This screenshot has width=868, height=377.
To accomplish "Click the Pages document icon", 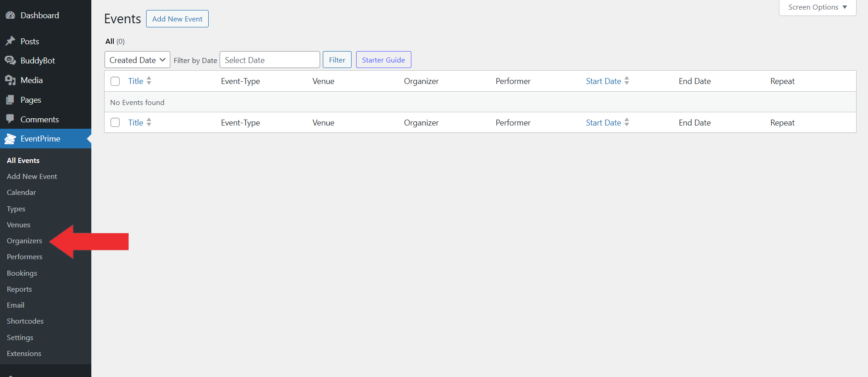I will coord(10,99).
